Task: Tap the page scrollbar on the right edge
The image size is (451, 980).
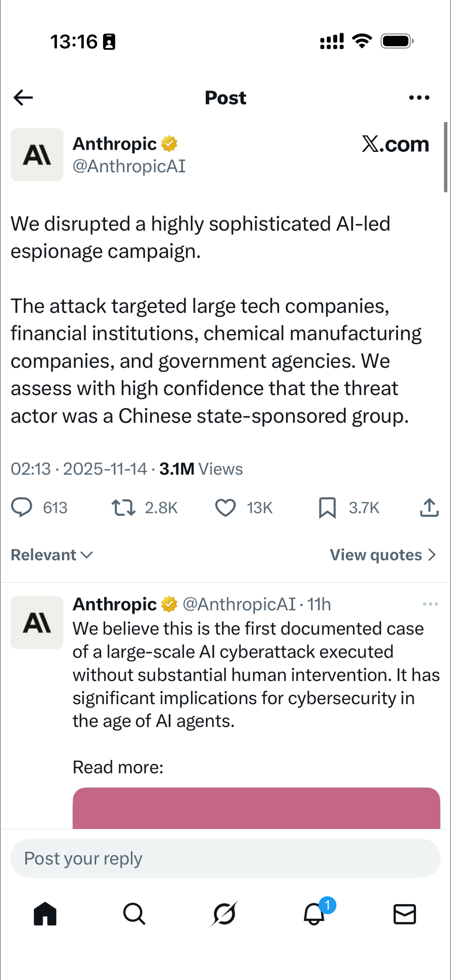Action: 445,157
